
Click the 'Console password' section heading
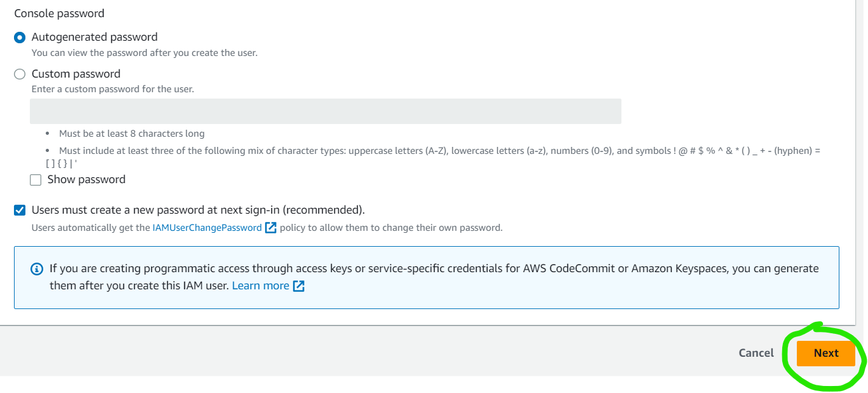tap(59, 13)
